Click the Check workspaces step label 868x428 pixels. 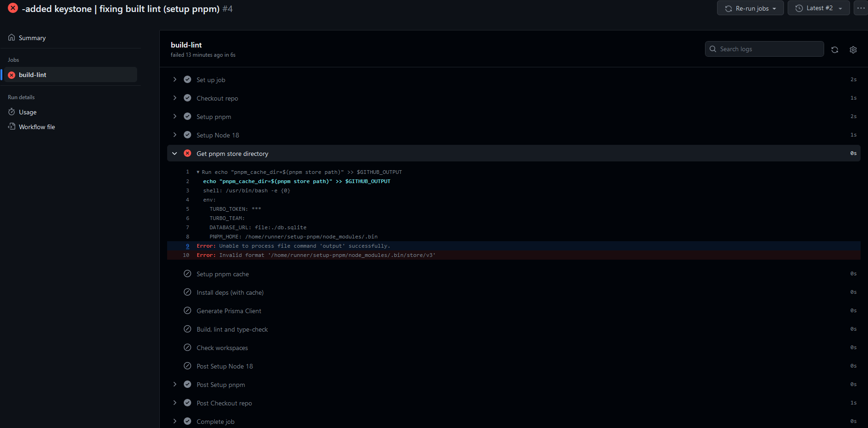pyautogui.click(x=222, y=348)
